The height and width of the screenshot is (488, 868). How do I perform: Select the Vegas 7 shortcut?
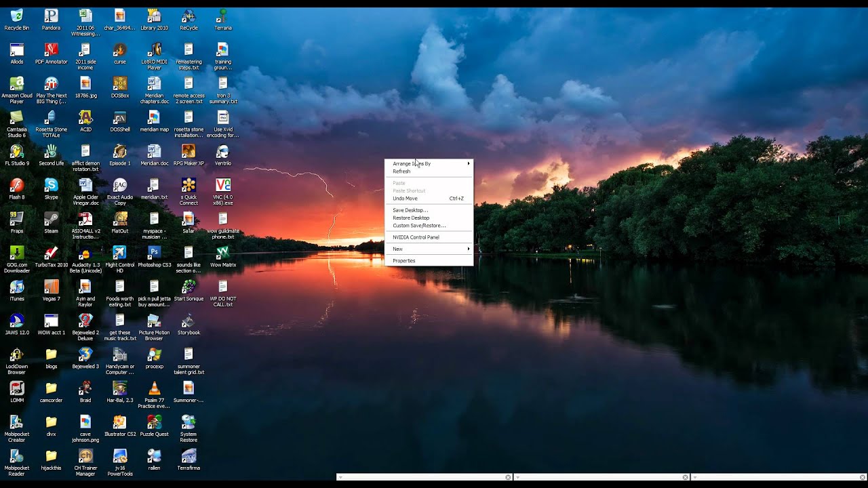51,291
